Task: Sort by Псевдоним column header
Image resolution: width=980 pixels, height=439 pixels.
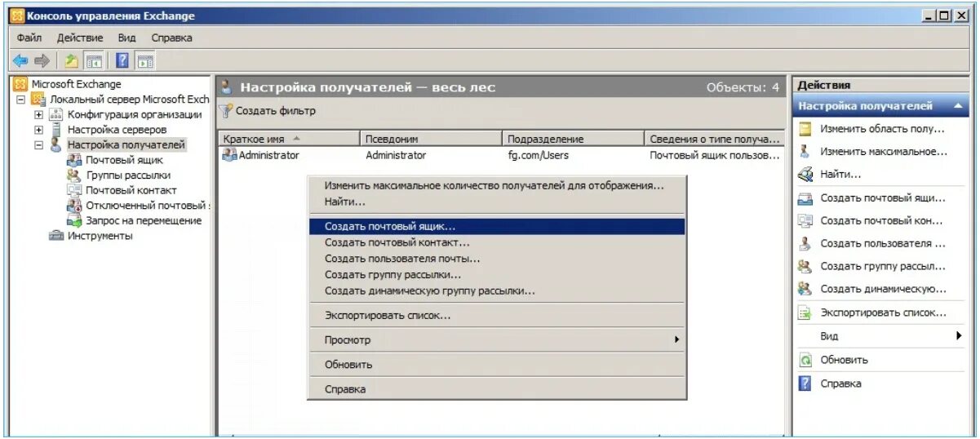Action: [x=430, y=139]
